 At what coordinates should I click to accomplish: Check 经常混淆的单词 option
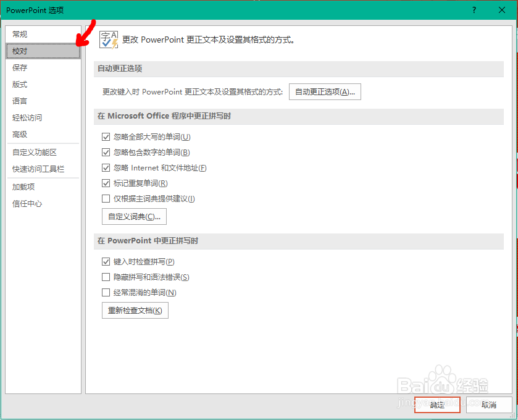pyautogui.click(x=106, y=292)
